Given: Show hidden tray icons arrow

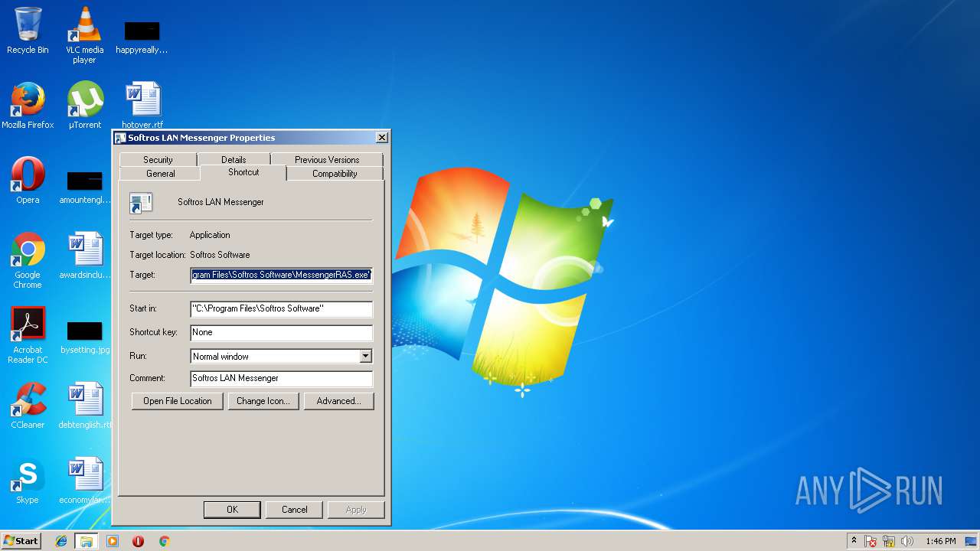Looking at the screenshot, I should coord(854,541).
